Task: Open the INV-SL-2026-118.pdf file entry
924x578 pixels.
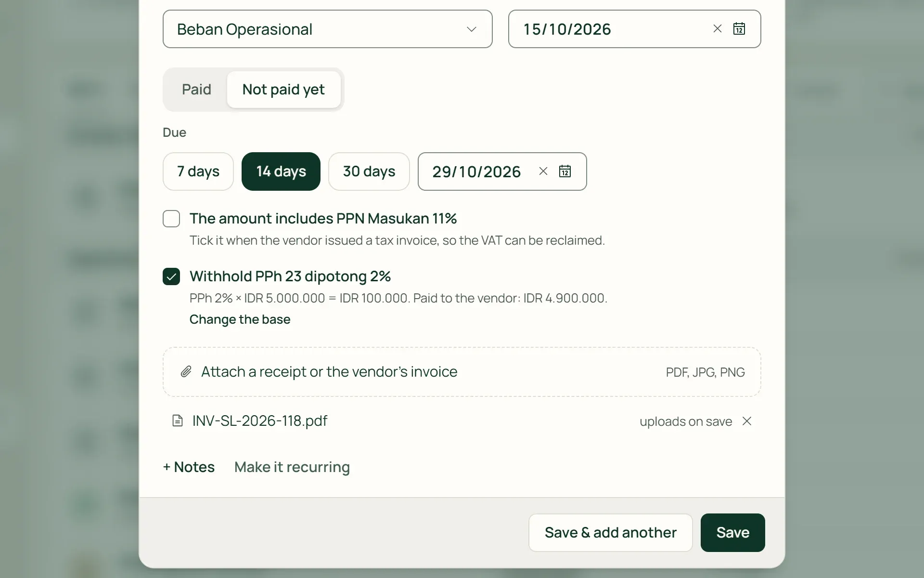Action: coord(260,421)
